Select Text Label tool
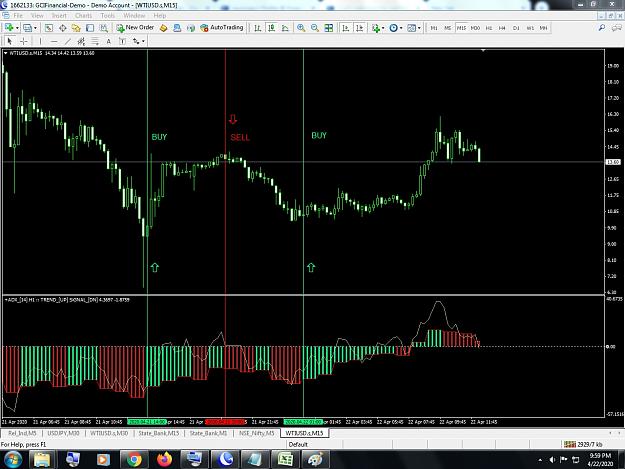625x469 pixels. tap(122, 41)
